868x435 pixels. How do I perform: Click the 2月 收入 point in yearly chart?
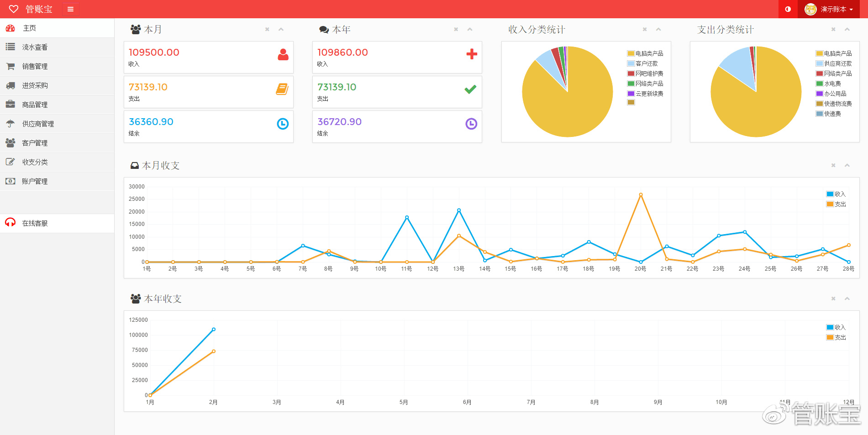(214, 329)
